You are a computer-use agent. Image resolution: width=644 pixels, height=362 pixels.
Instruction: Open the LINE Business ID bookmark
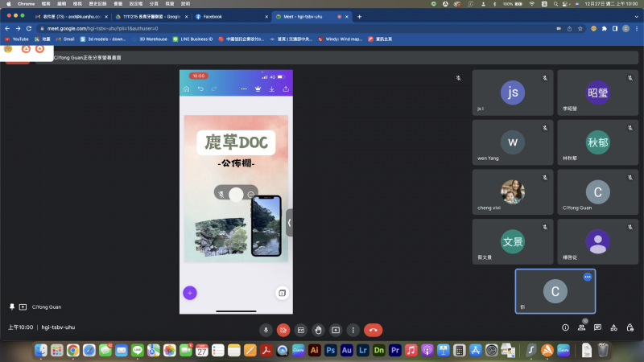(x=192, y=39)
